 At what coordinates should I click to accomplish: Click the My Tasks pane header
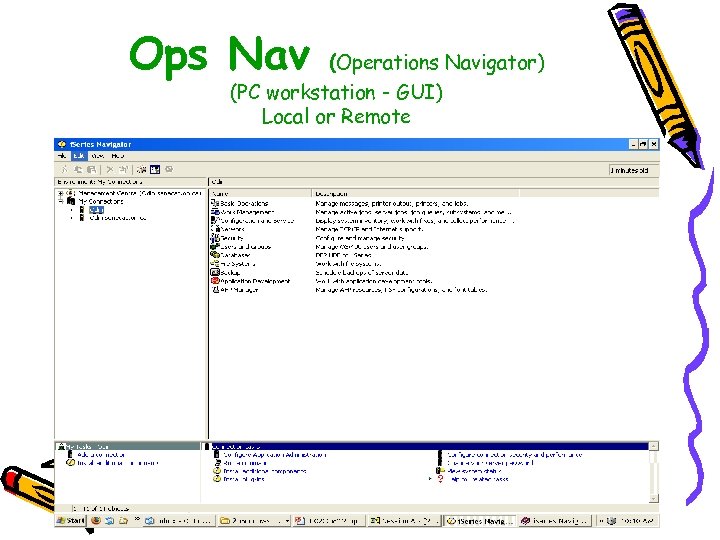pyautogui.click(x=128, y=446)
